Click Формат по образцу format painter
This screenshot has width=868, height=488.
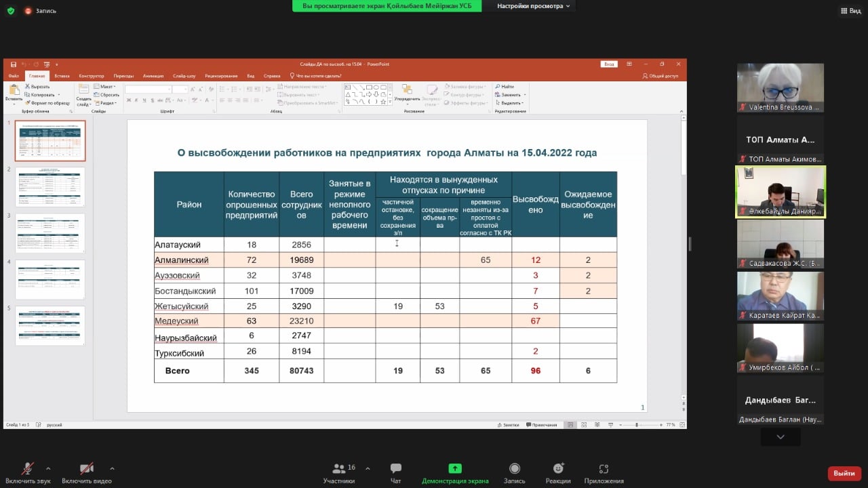click(x=47, y=102)
